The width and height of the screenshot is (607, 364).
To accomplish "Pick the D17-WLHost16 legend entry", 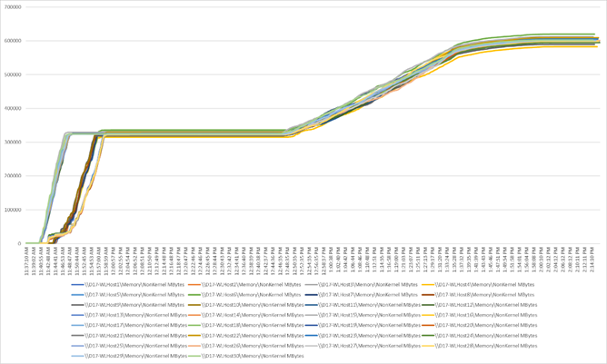I will (479, 315).
